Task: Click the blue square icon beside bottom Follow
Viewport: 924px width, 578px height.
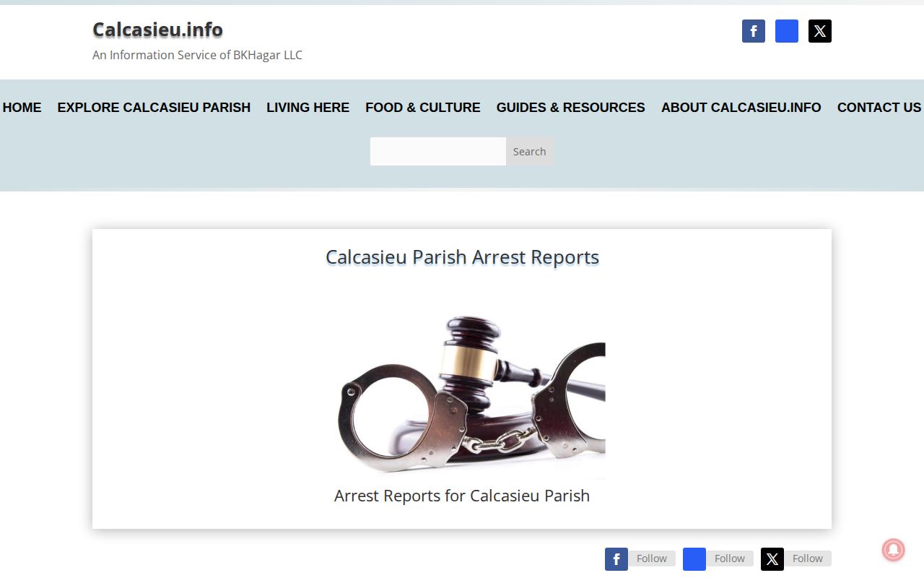Action: coord(694,558)
